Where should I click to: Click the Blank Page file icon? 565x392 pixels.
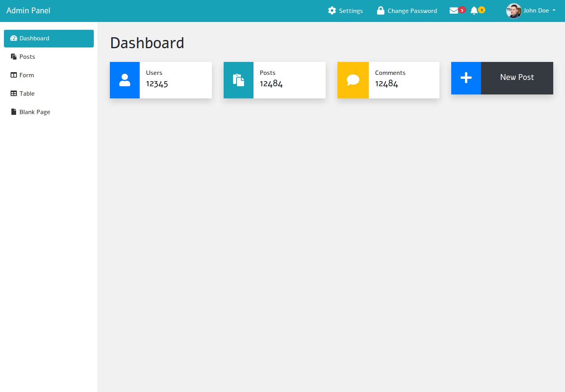pyautogui.click(x=14, y=112)
